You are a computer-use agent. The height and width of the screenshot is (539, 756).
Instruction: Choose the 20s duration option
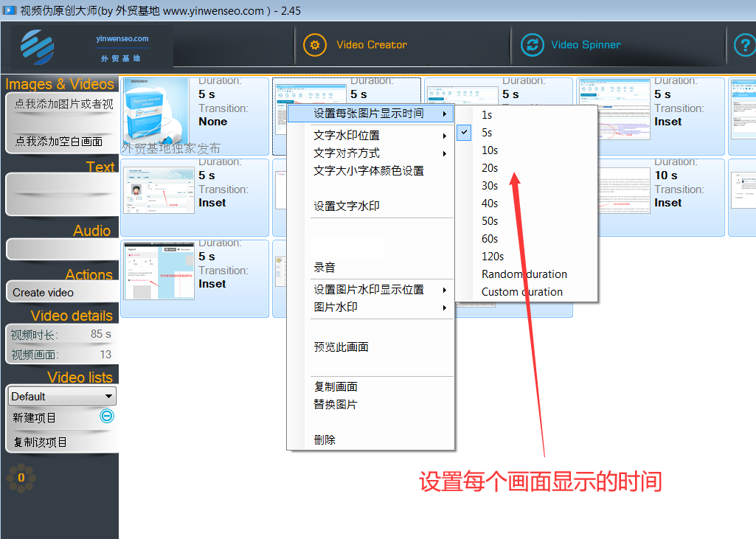pyautogui.click(x=490, y=168)
